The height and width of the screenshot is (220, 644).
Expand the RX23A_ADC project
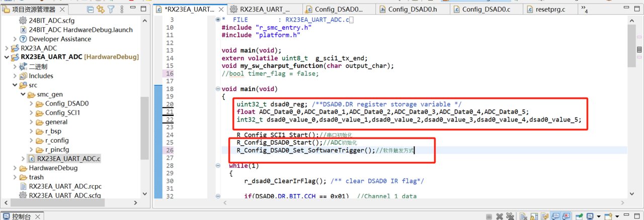coord(7,48)
